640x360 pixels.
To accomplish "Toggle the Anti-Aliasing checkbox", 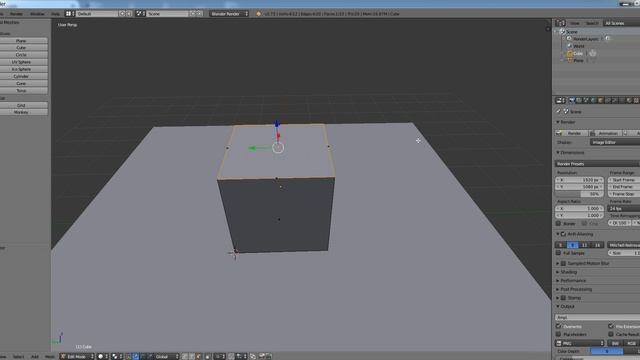I will pyautogui.click(x=563, y=234).
